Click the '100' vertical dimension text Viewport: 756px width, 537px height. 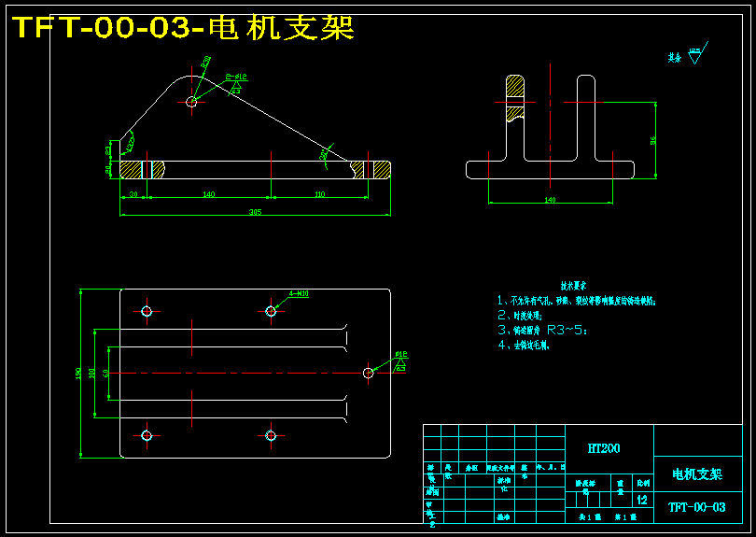pos(92,374)
